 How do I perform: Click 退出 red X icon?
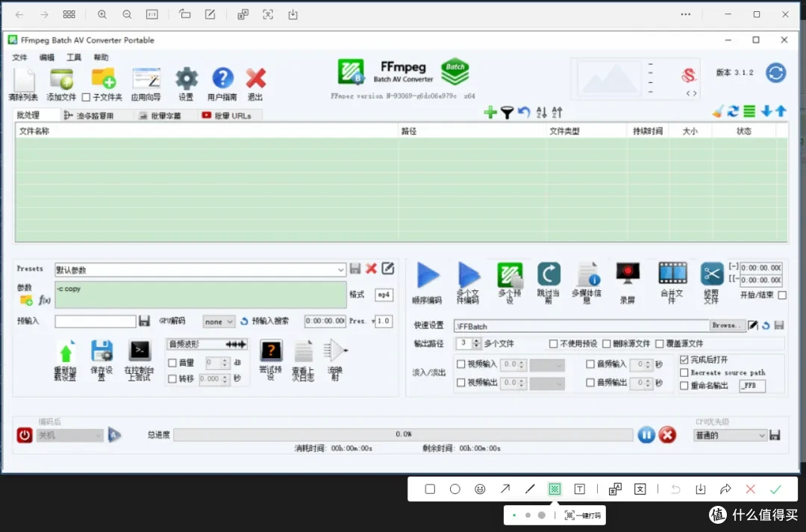tap(255, 78)
